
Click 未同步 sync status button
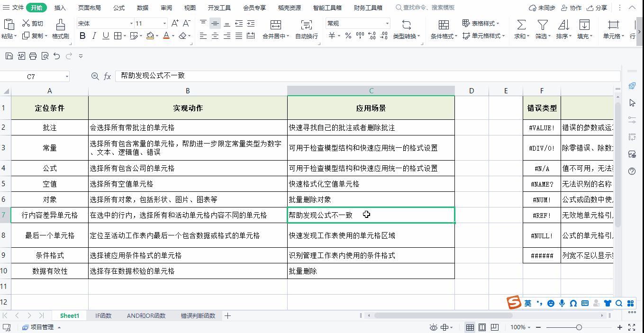click(x=542, y=8)
